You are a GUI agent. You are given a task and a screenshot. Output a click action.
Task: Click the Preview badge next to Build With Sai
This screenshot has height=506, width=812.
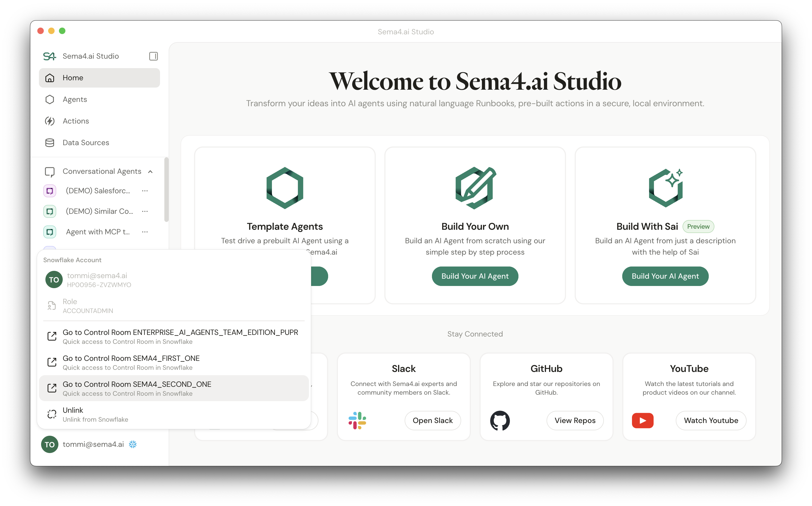(698, 226)
